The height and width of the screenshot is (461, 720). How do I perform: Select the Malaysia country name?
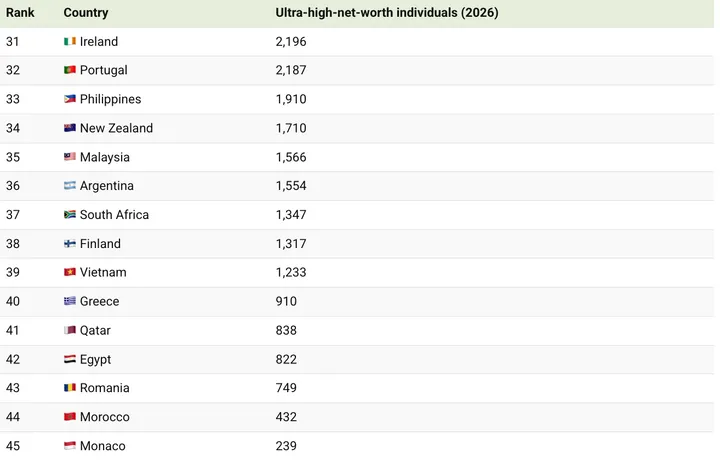click(105, 157)
